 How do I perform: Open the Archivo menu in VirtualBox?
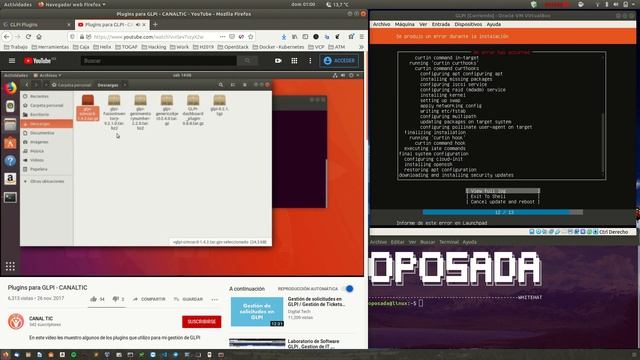381,24
